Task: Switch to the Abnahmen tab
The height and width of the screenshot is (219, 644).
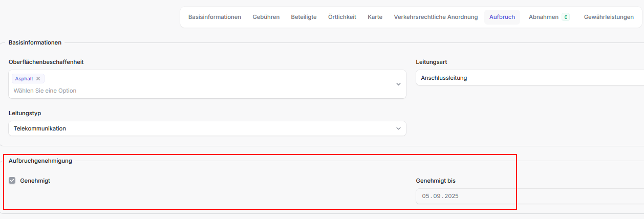Action: coord(543,17)
